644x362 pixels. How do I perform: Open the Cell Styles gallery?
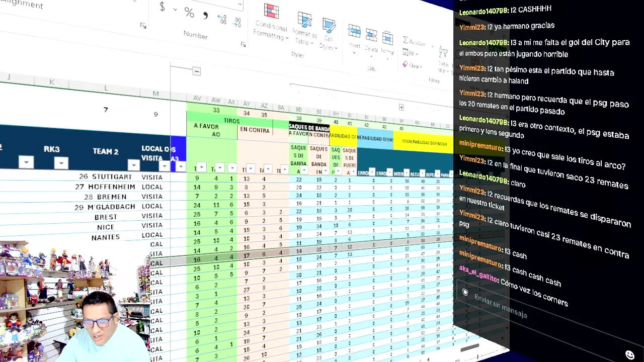point(329,34)
